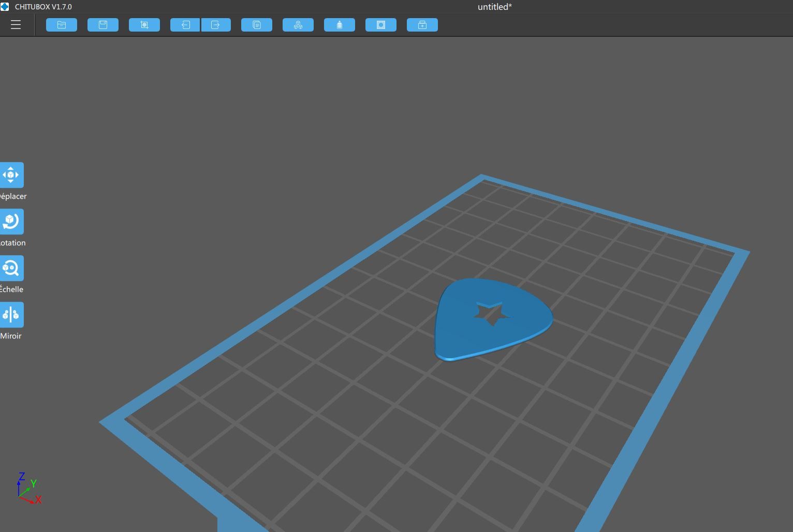Screen dimensions: 793x532
Task: Click the XYZ axis orientation gizmo
Action: click(x=29, y=488)
